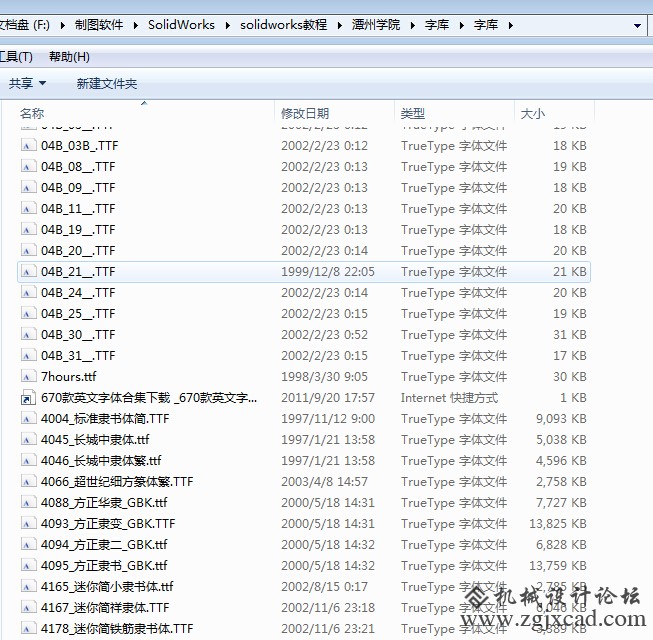Expand the arrow after 制图软件 in breadcrumb
This screenshot has height=640, width=653.
click(x=136, y=25)
